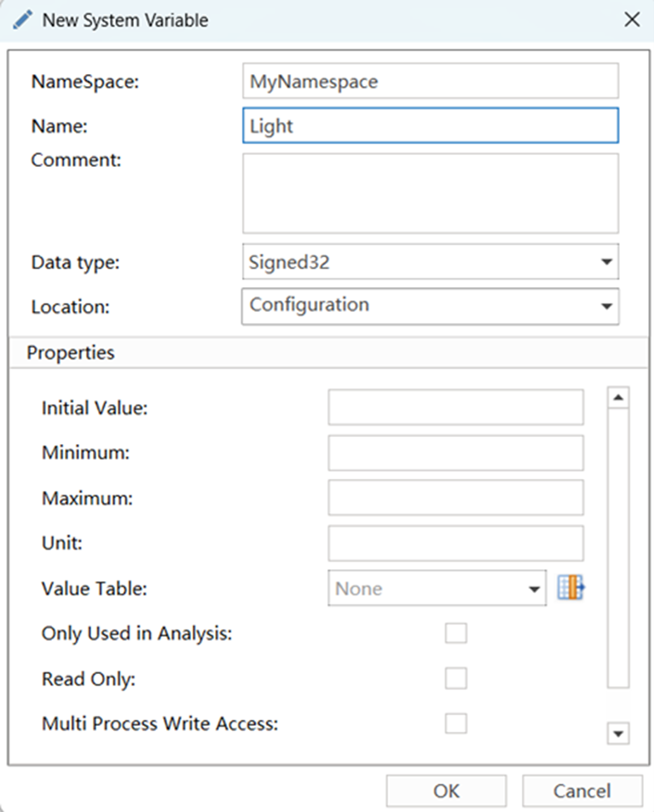
Task: Expand the Location Configuration dropdown
Action: (430, 305)
